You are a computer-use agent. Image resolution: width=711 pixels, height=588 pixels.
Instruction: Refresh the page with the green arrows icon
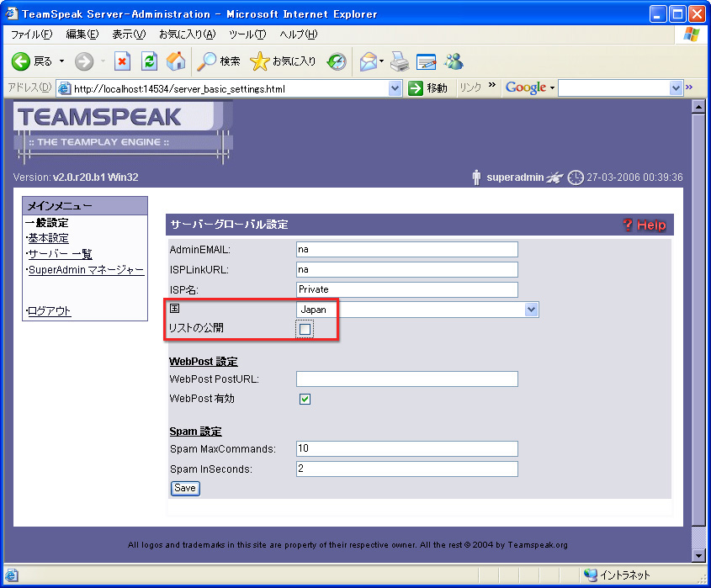[x=149, y=61]
